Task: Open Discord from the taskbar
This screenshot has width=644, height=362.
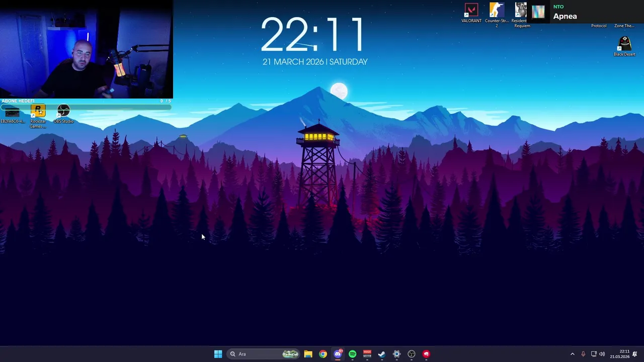Action: tap(338, 354)
